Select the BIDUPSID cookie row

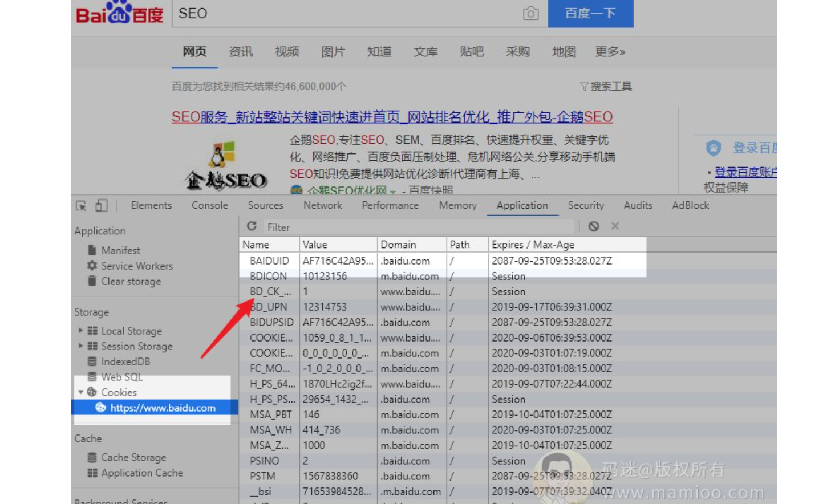coord(508,322)
